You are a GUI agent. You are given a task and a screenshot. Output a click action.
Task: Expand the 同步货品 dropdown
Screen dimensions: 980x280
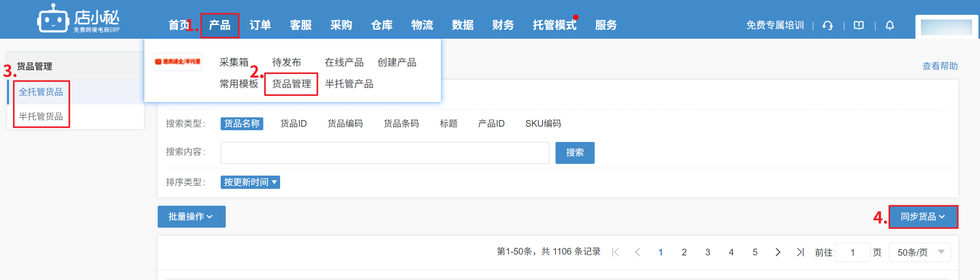923,217
